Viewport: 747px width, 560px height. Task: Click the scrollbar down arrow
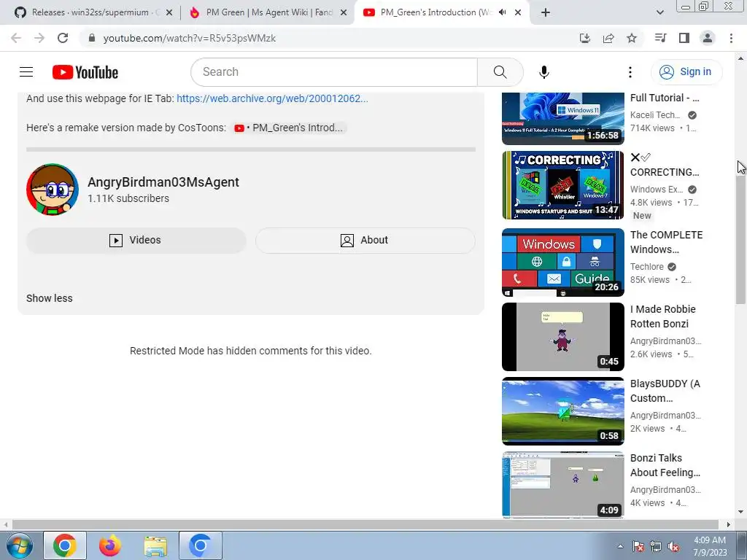pyautogui.click(x=740, y=513)
